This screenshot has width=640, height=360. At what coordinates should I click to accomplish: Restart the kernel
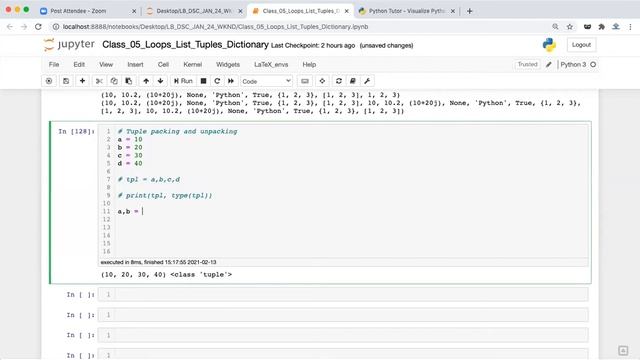coord(217,81)
